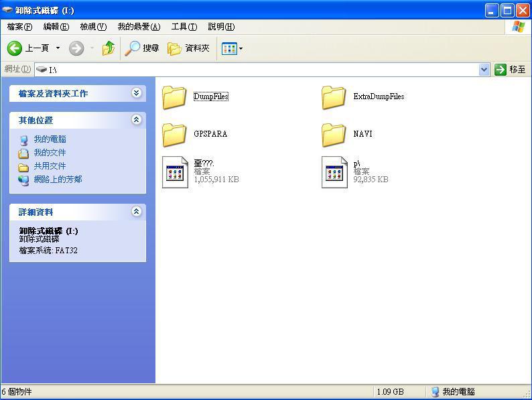Click the address bar showing I:\
Viewport: 532px width, 400px height.
click(x=258, y=70)
